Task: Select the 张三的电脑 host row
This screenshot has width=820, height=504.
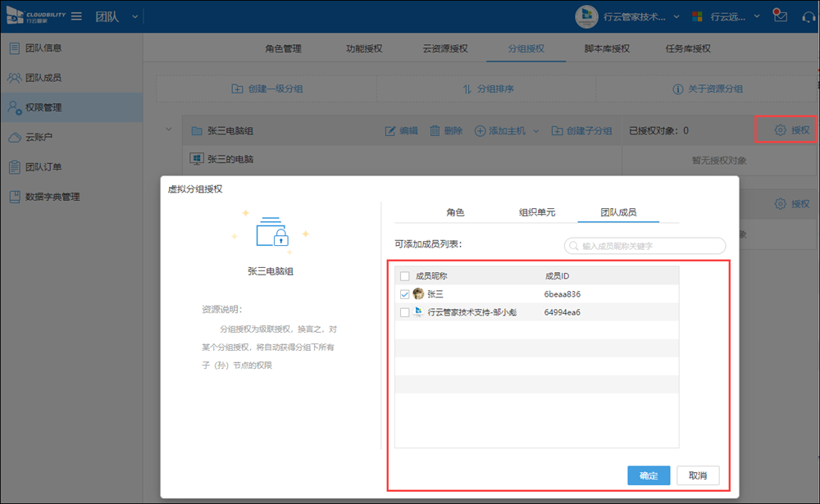Action: (402, 160)
